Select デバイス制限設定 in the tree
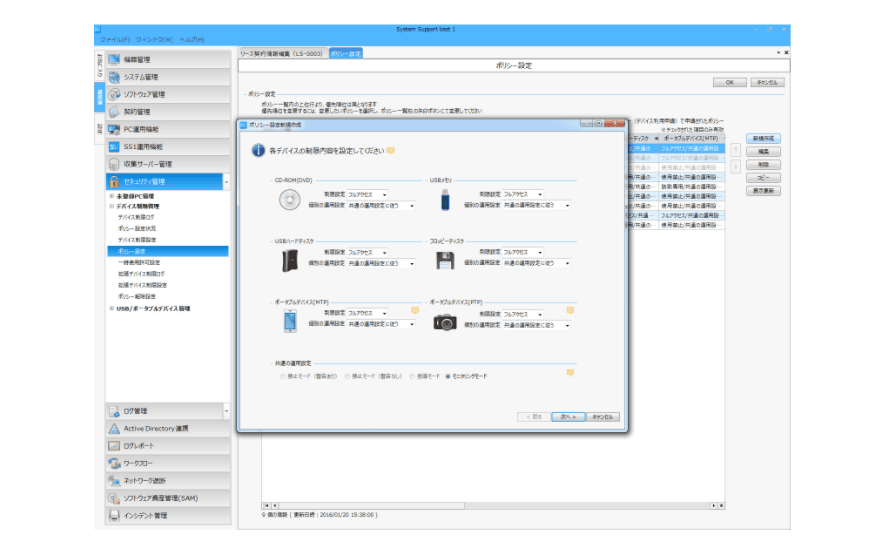This screenshot has width=885, height=557. click(x=137, y=240)
